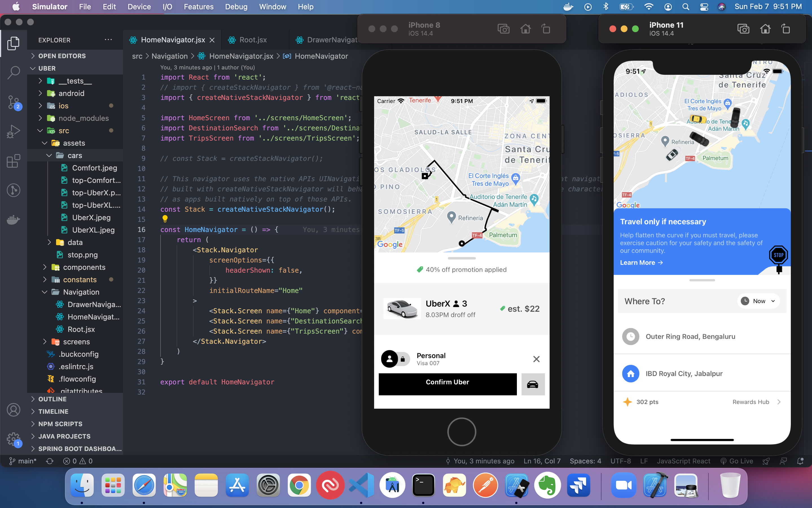Toggle the Personal payment profile switch

click(396, 359)
